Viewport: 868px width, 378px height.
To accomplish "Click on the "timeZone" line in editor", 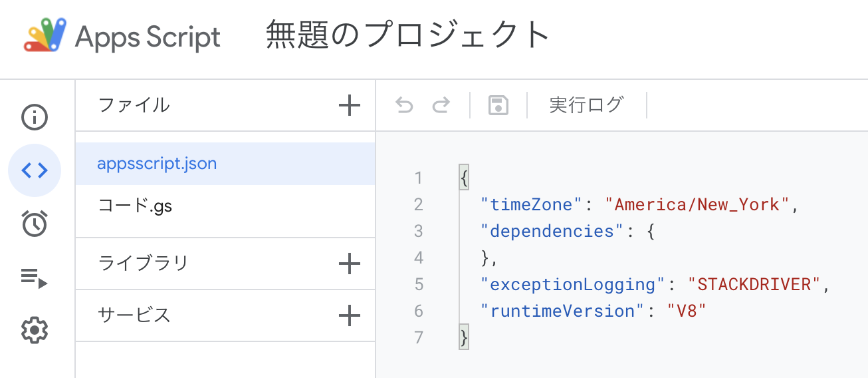I will coord(638,204).
